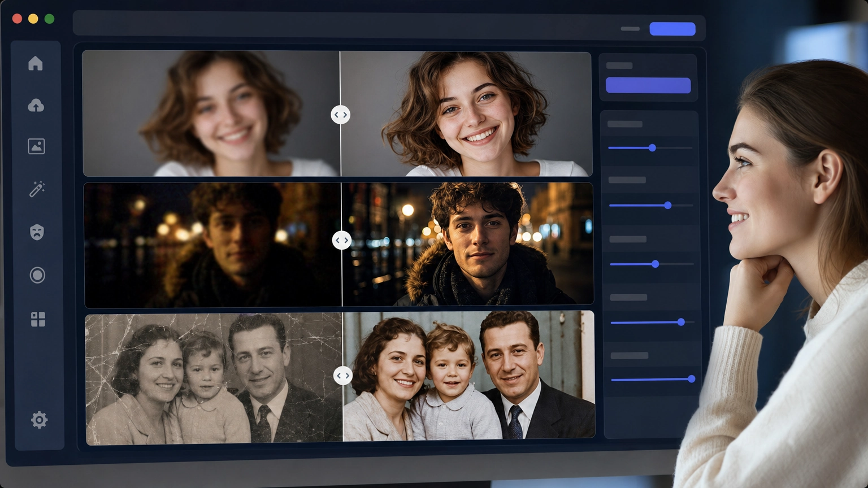Click compare handle on vintage family photo

(343, 375)
